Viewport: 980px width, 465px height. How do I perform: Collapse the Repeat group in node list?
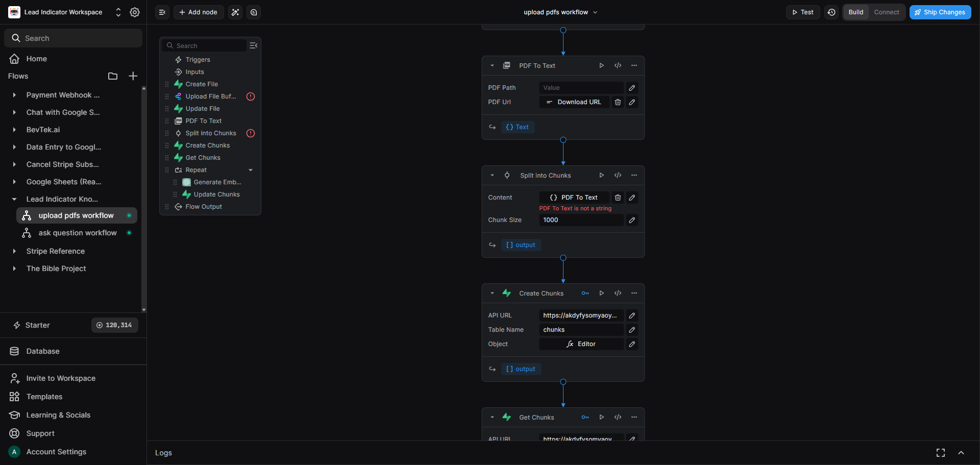(x=250, y=170)
